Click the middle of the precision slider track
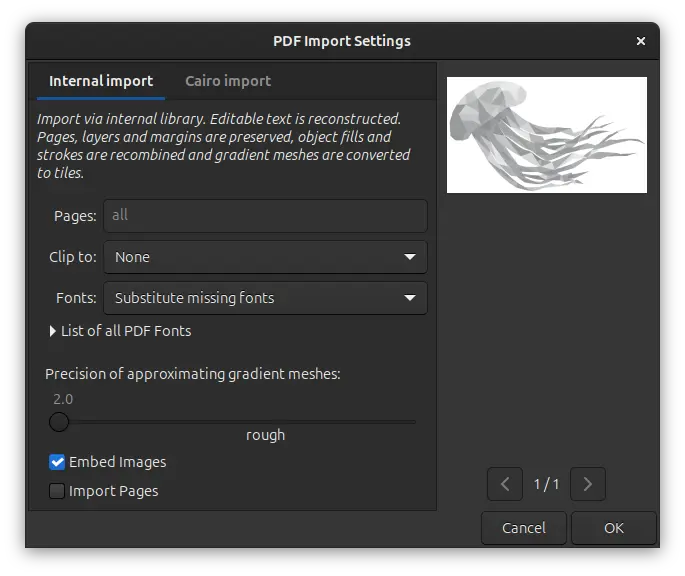 [x=236, y=422]
